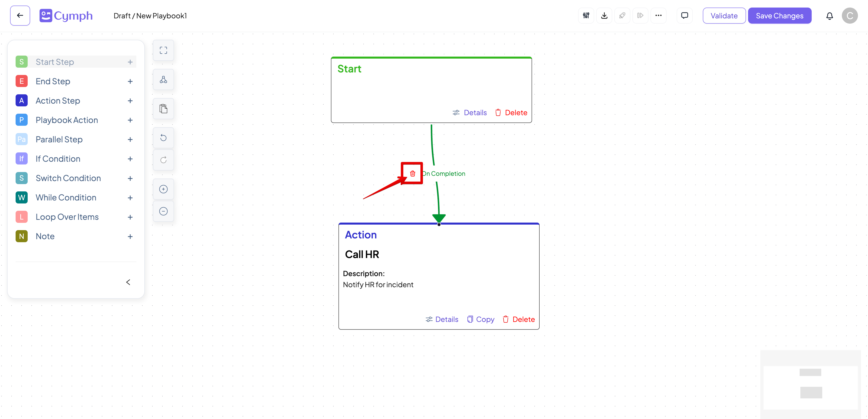Screen dimensions: 868x419
Task: Open the notifications bell
Action: click(830, 16)
